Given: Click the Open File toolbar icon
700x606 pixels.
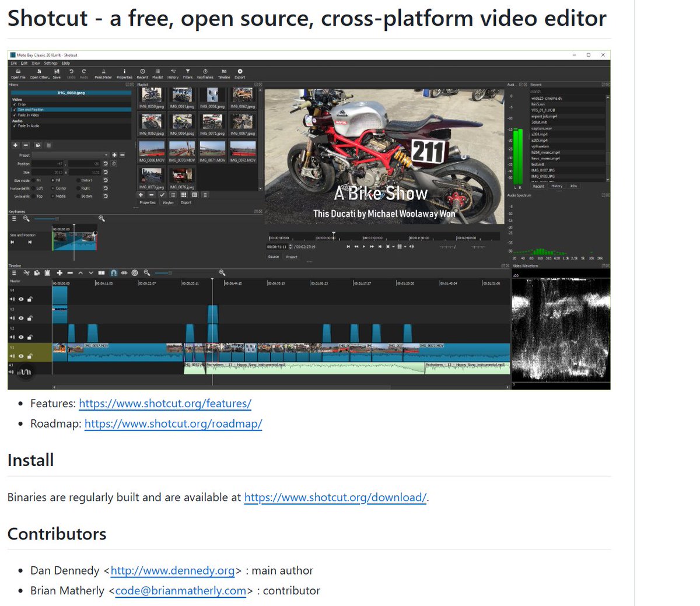Looking at the screenshot, I should (x=18, y=73).
